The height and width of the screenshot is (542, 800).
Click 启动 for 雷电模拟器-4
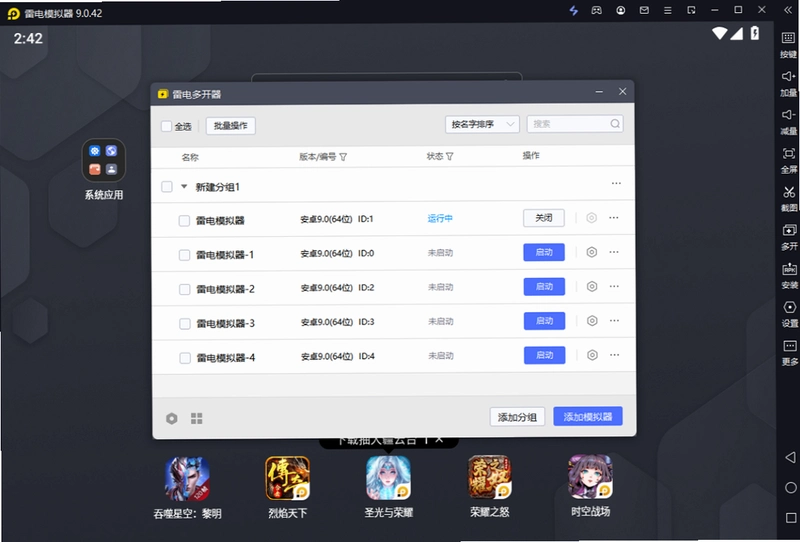tap(544, 355)
